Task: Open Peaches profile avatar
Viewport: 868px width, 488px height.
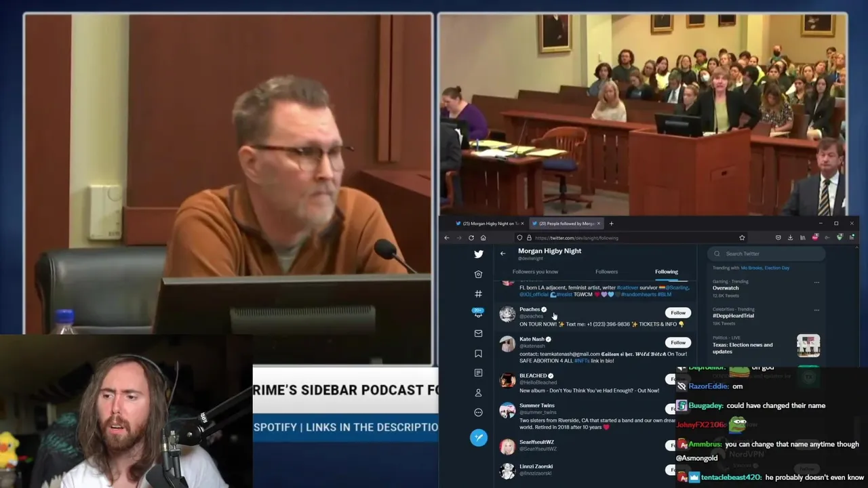Action: click(507, 313)
